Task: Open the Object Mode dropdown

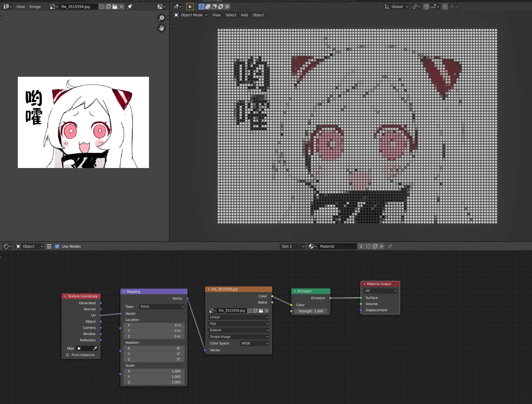Action: coord(191,15)
